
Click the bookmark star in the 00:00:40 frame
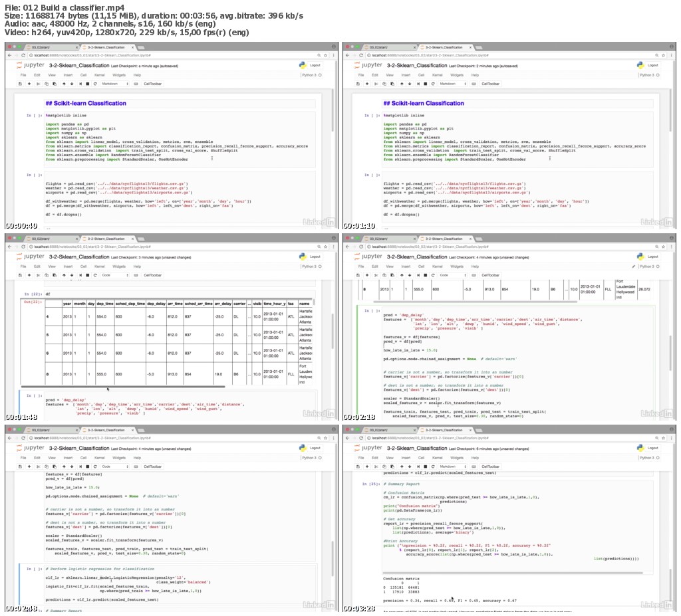pyautogui.click(x=325, y=55)
